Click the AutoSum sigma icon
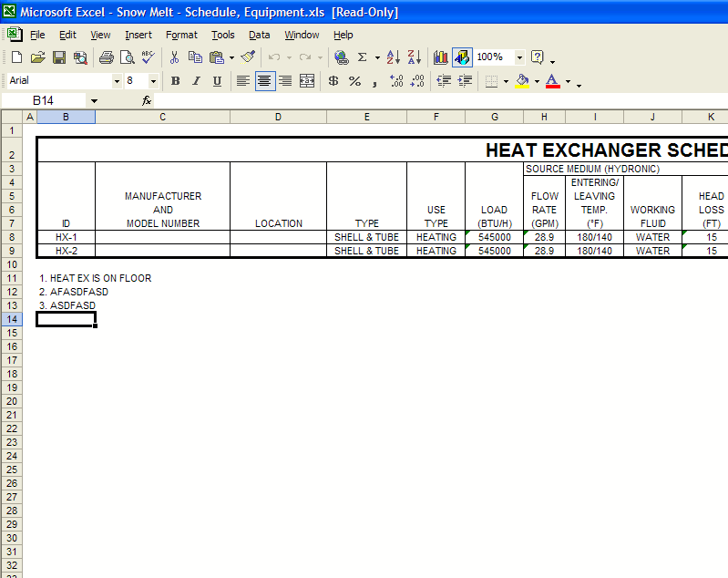This screenshot has height=578, width=728. pos(363,57)
